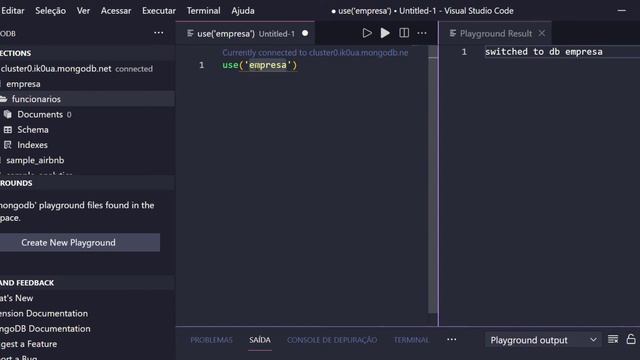Open the Ver menu
Image resolution: width=640 pixels, height=360 pixels.
click(83, 11)
